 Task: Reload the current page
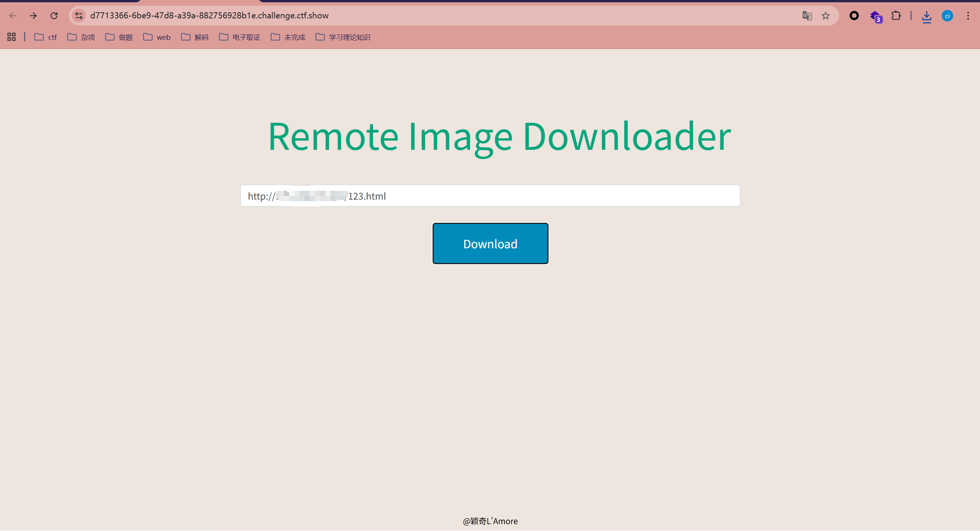pyautogui.click(x=54, y=16)
